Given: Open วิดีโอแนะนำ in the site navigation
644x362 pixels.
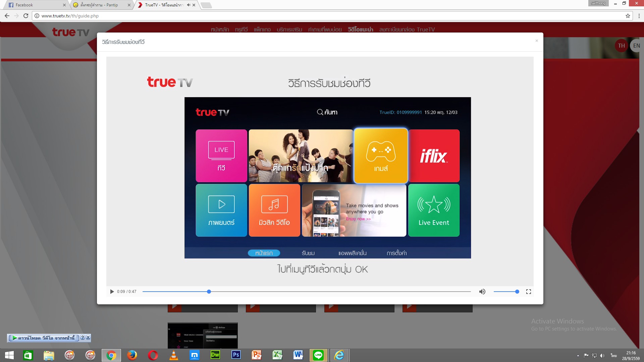Looking at the screenshot, I should pyautogui.click(x=361, y=29).
